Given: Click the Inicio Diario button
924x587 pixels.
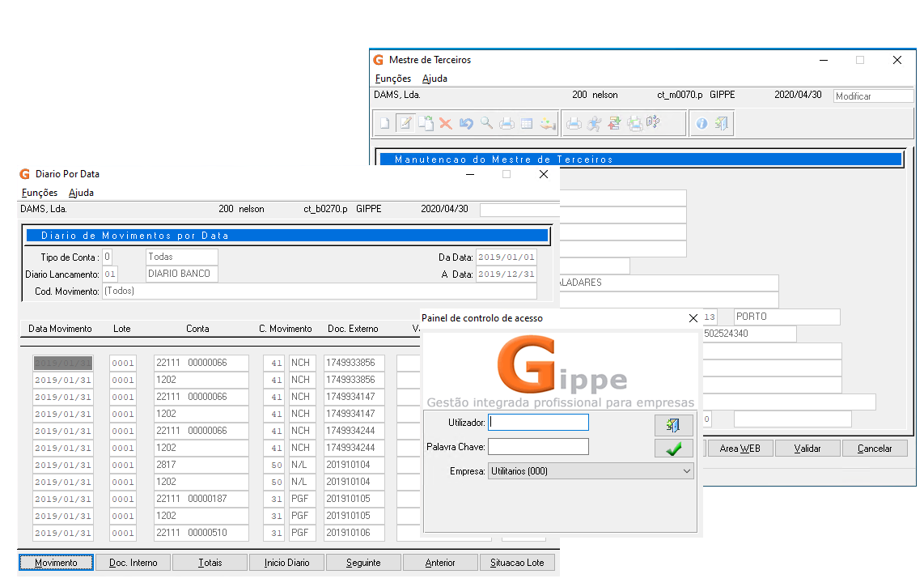Looking at the screenshot, I should coord(287,563).
